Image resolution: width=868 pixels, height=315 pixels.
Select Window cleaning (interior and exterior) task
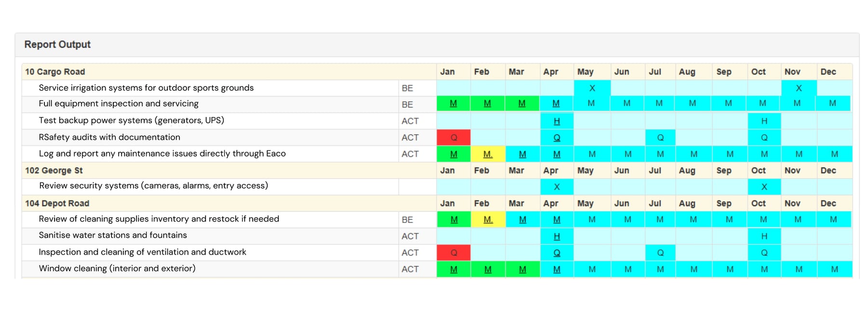point(117,268)
